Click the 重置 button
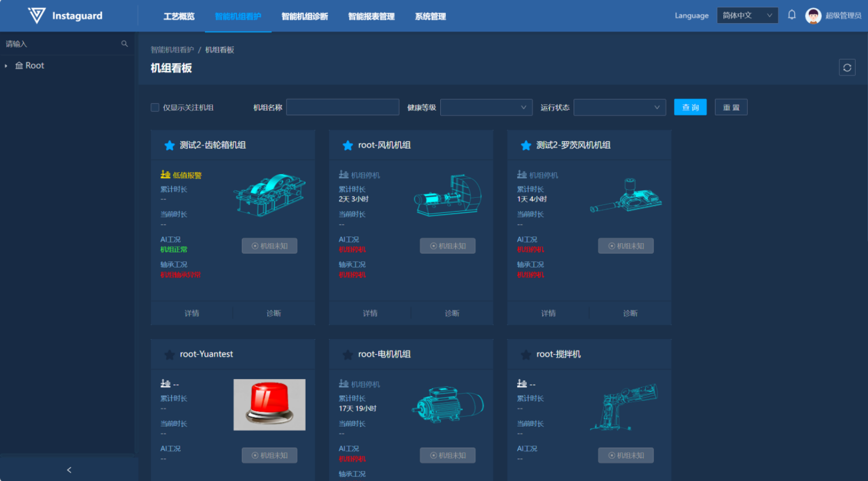Screen dimensions: 868x481 coord(731,107)
